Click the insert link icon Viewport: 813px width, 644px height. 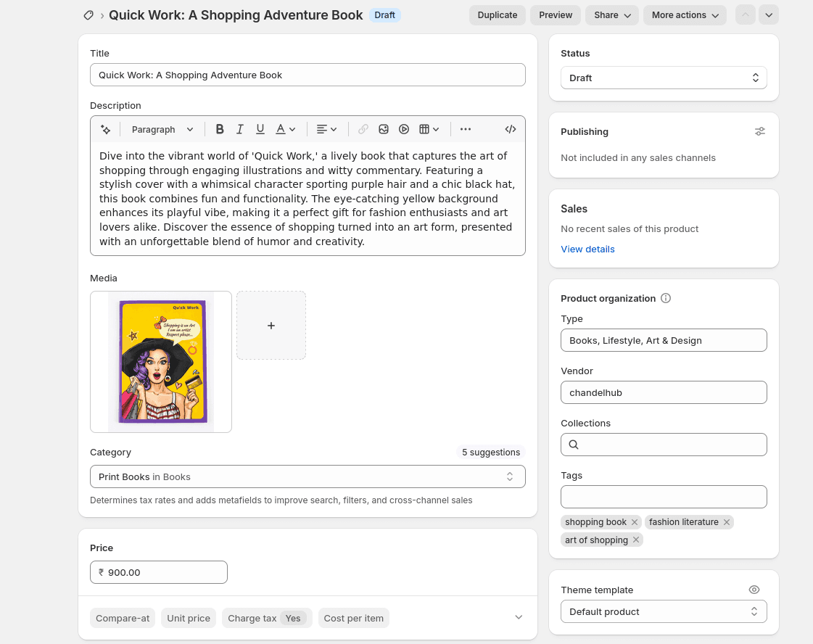pos(363,130)
